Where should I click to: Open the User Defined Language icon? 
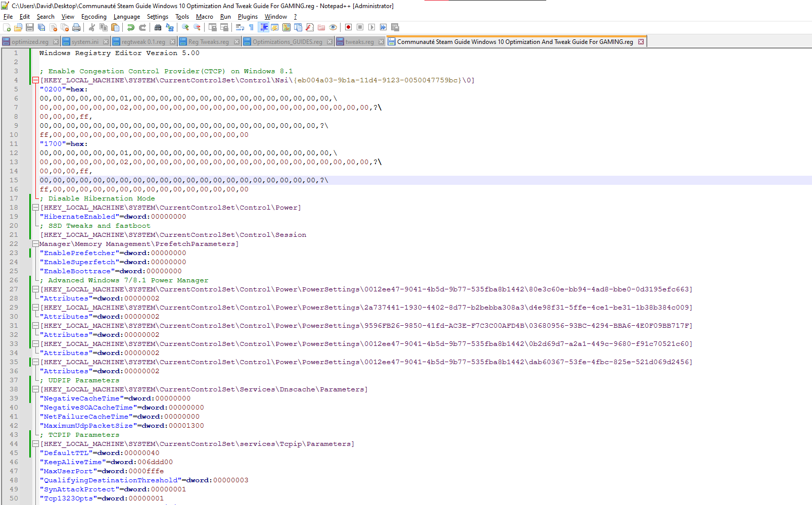tap(275, 27)
